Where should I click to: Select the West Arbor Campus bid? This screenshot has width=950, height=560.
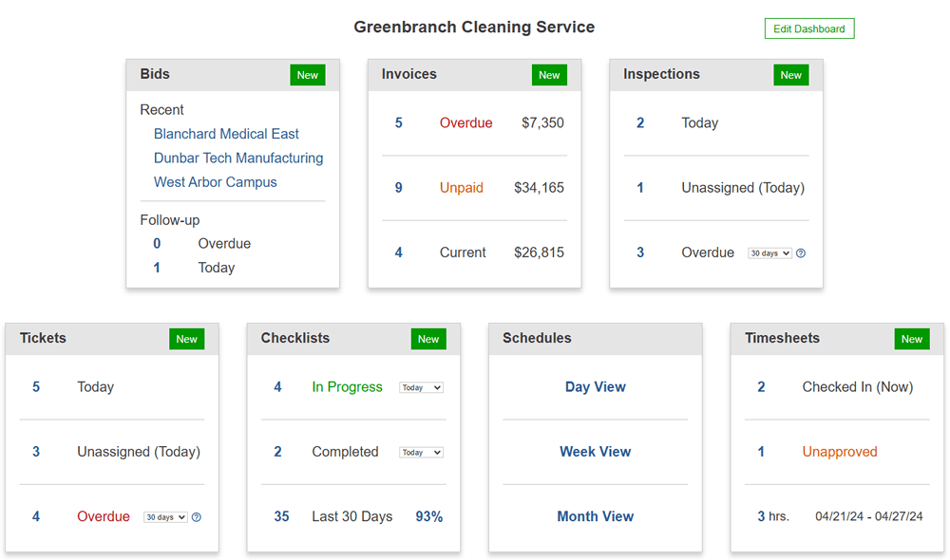216,182
